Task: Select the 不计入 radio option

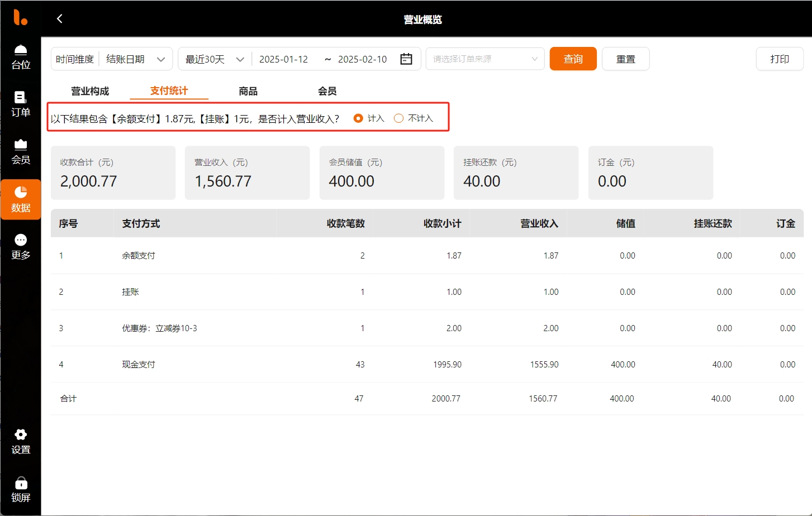Action: 414,118
